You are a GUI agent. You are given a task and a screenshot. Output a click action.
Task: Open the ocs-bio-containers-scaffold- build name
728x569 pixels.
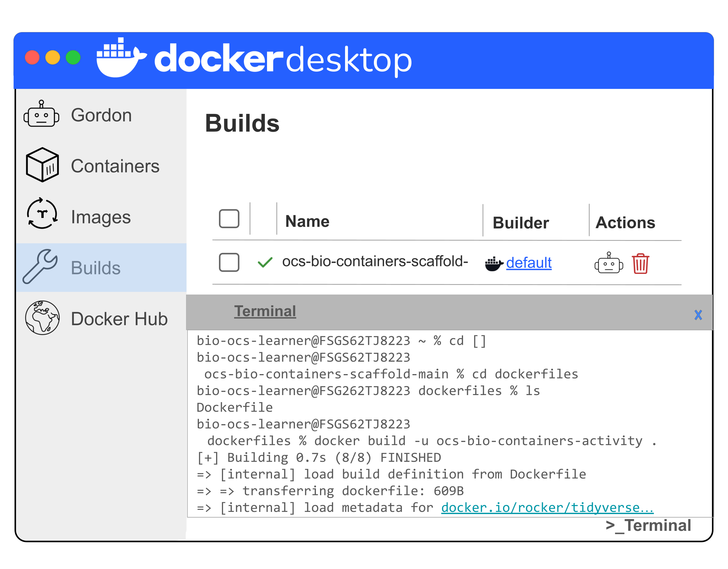coord(375,261)
